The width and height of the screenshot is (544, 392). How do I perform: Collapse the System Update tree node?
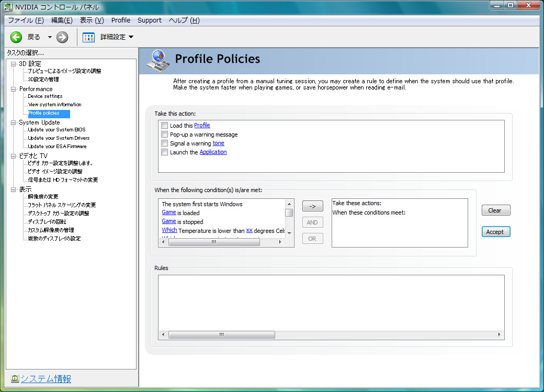(x=14, y=122)
